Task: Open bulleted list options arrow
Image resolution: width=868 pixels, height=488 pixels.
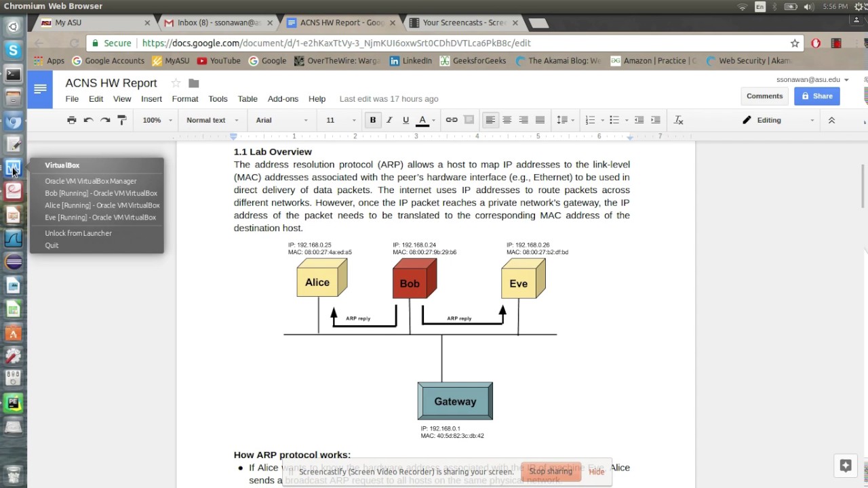Action: pos(627,120)
